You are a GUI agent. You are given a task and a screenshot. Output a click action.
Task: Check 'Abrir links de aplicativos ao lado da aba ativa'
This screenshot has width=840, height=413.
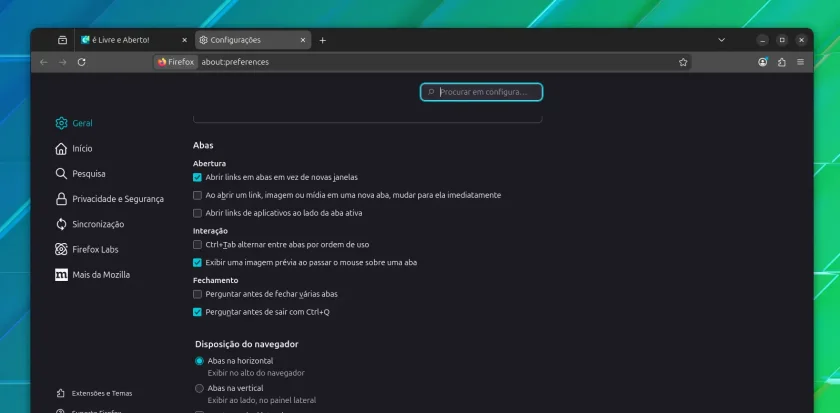point(197,213)
